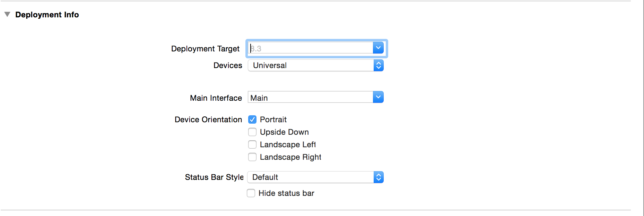Click the Devices popup stepper arrows
Screen dimensions: 644x216
pos(378,65)
